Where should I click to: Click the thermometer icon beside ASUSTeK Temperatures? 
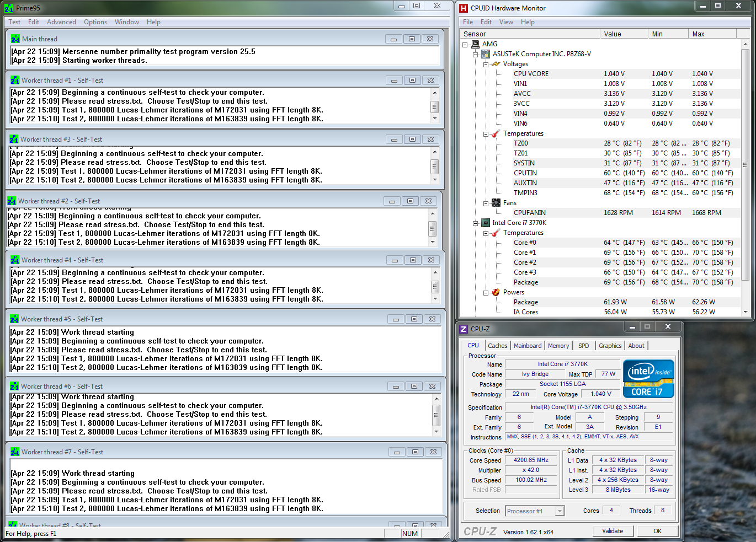pyautogui.click(x=496, y=133)
